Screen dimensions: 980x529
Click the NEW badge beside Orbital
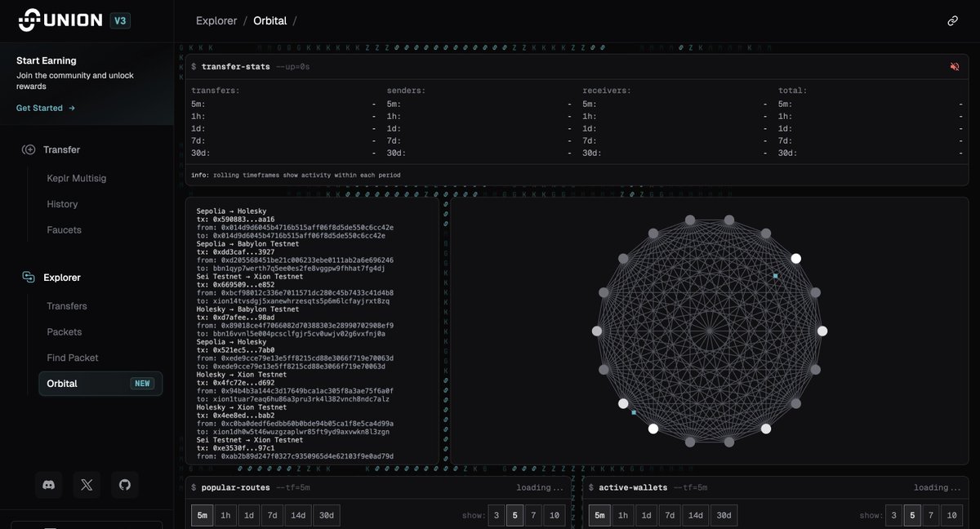[x=142, y=384]
